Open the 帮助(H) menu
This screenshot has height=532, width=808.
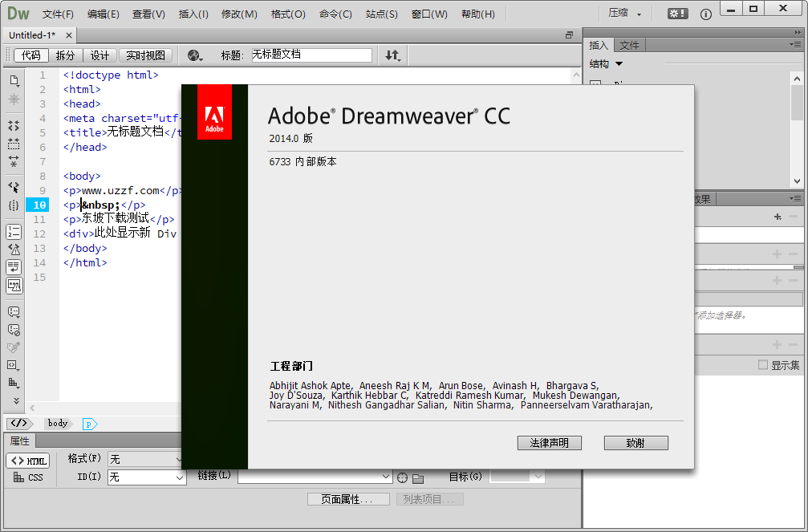click(477, 14)
